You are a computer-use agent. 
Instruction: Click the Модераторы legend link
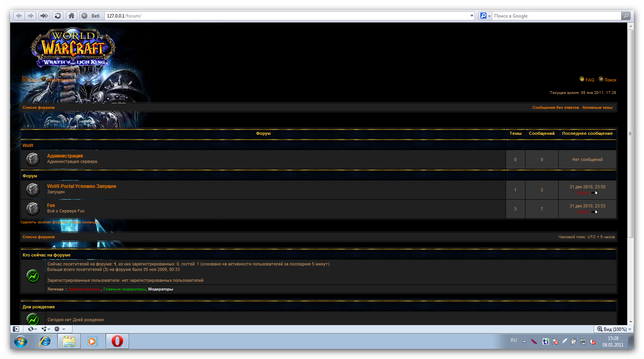click(161, 289)
